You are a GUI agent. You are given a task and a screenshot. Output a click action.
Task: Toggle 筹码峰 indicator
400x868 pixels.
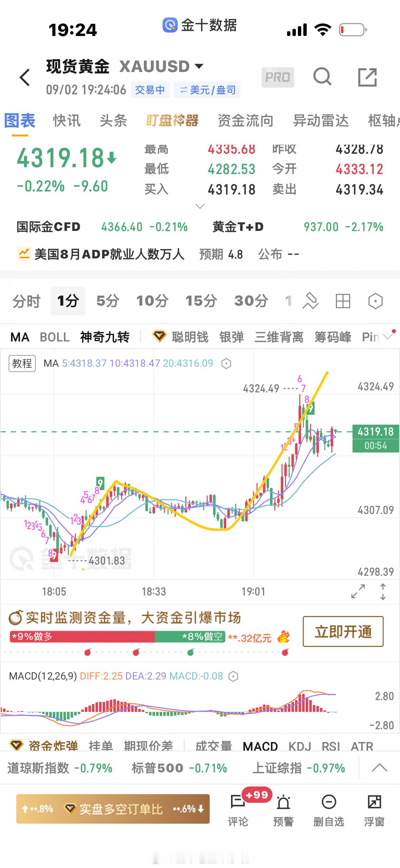[333, 337]
